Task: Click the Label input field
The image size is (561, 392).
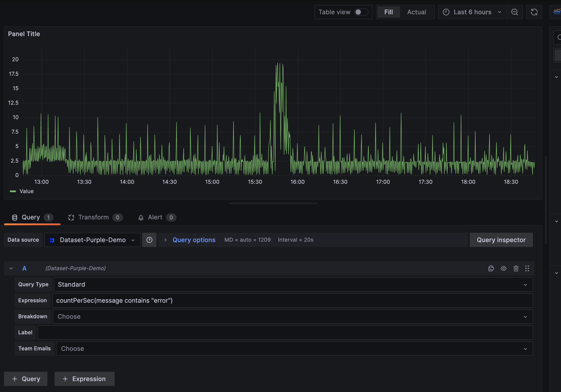Action: click(x=285, y=332)
